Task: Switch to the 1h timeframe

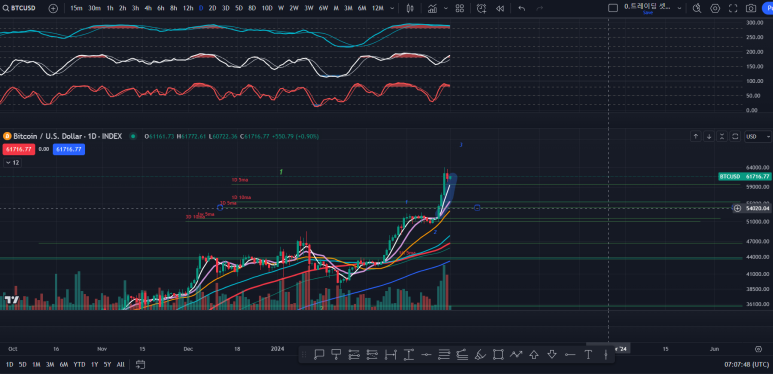Action: click(110, 8)
